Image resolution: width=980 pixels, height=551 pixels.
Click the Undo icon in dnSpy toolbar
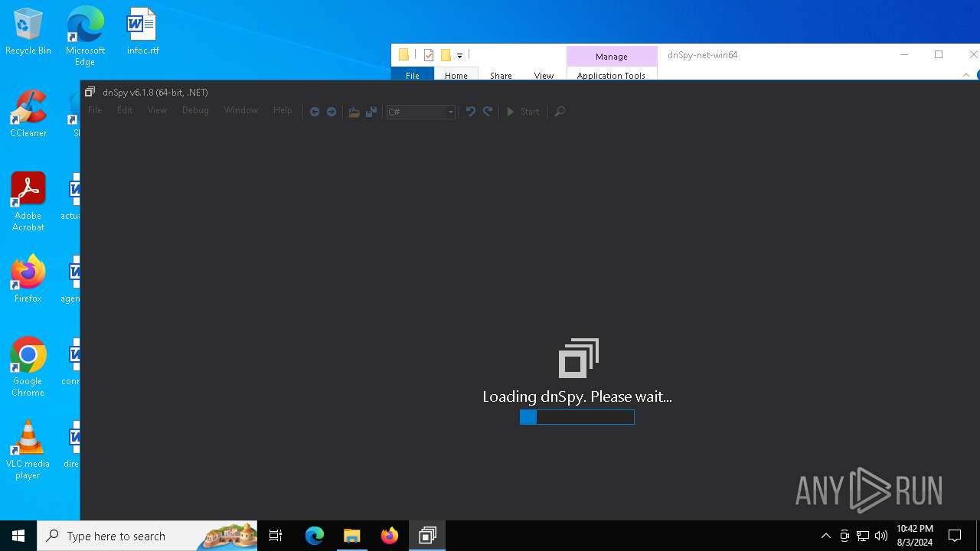(471, 112)
